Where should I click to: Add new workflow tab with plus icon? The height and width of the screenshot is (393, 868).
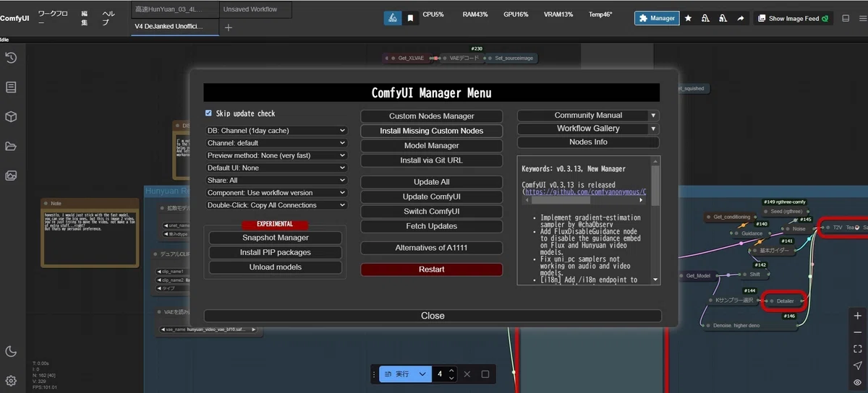(229, 27)
